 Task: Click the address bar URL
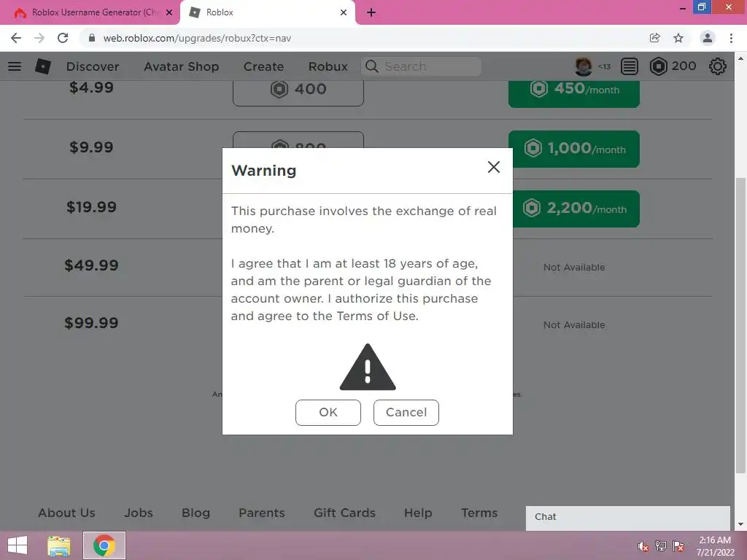point(197,38)
